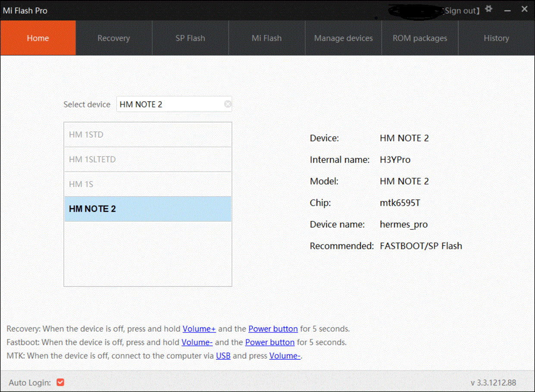The width and height of the screenshot is (535, 392).
Task: View the History tab
Action: coord(496,38)
